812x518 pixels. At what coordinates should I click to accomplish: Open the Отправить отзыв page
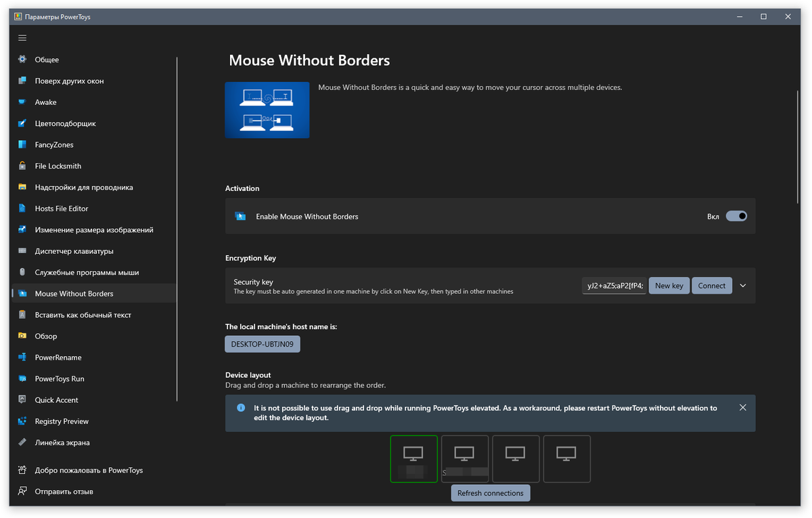tap(93, 491)
